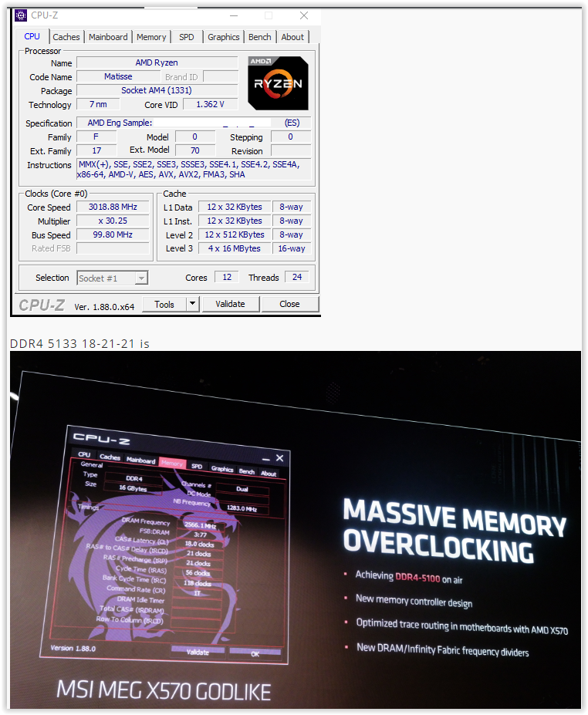The height and width of the screenshot is (715, 588).
Task: Click the Package value Socket AM4 (1331)
Action: [x=157, y=90]
